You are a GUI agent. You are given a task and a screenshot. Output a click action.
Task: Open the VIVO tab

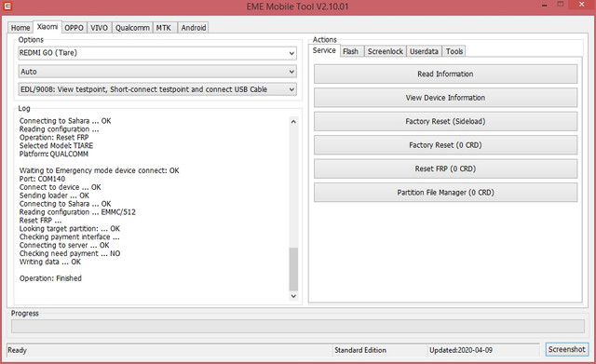(100, 28)
